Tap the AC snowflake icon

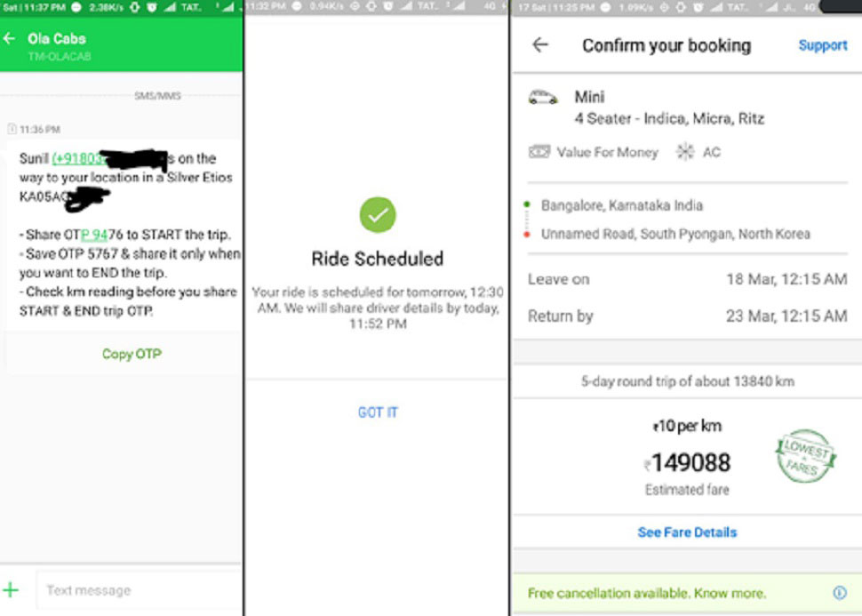pos(684,152)
